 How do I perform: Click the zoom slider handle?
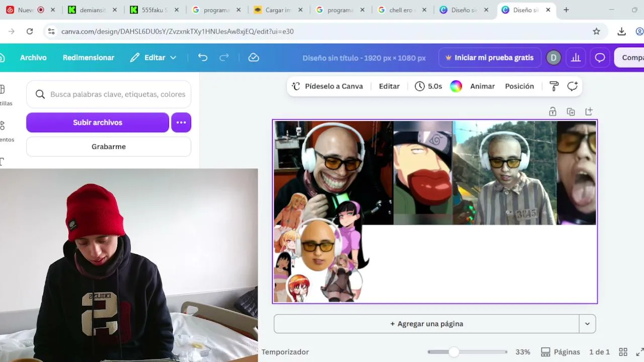coord(454,352)
